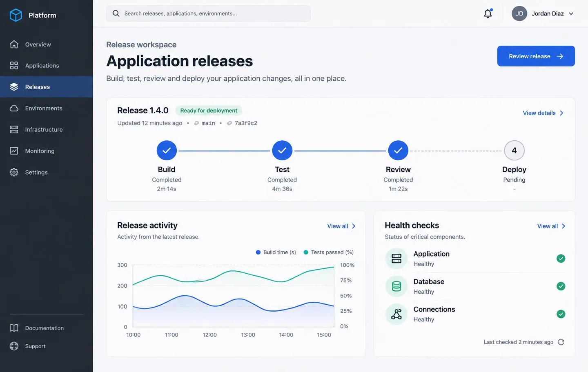Click the Review release button

pyautogui.click(x=536, y=56)
